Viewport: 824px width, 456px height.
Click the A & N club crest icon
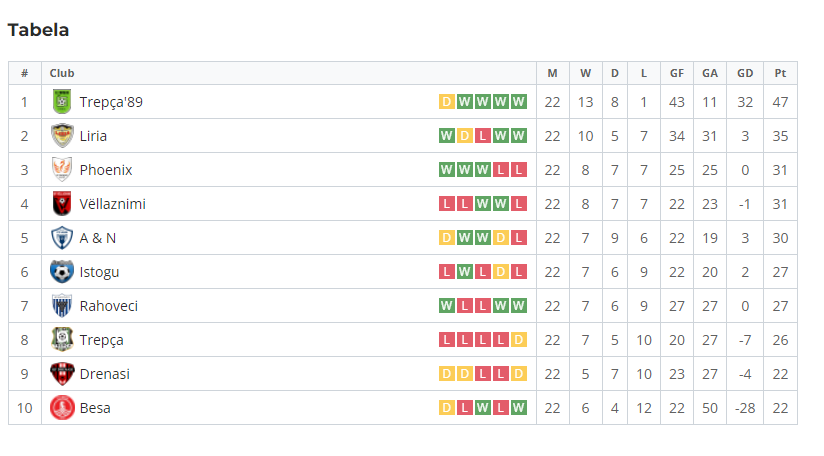[x=62, y=238]
